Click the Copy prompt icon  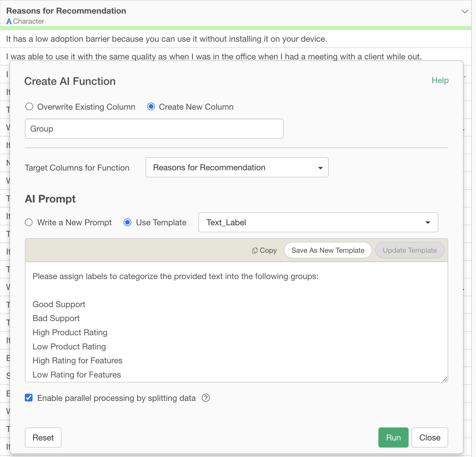(255, 251)
